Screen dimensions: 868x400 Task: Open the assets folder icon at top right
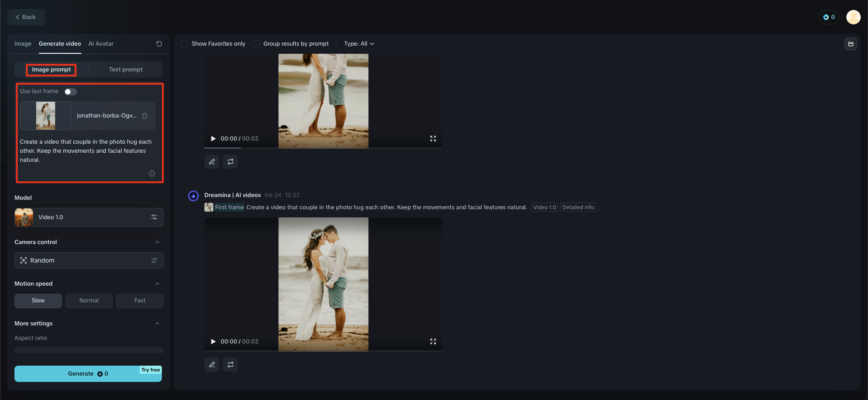(x=851, y=44)
